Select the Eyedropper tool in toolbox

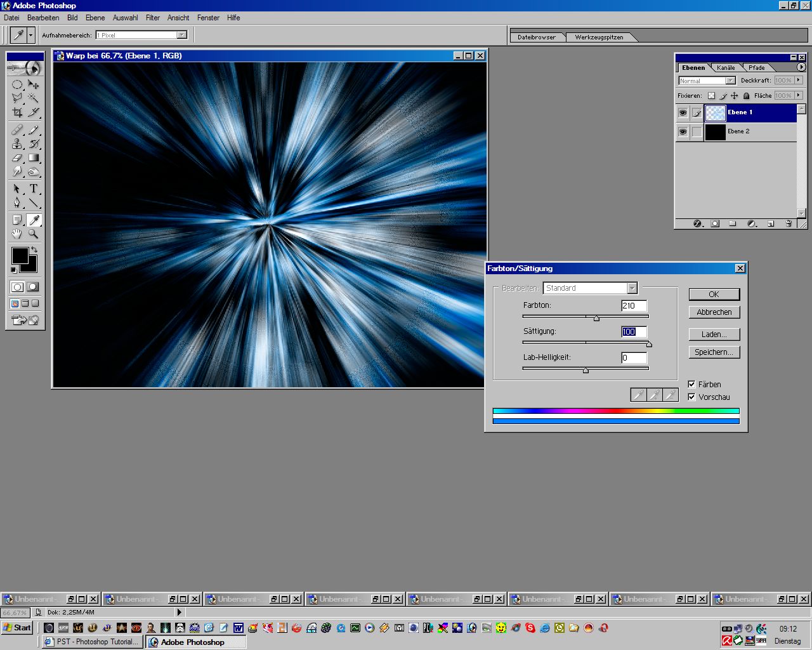tap(34, 220)
